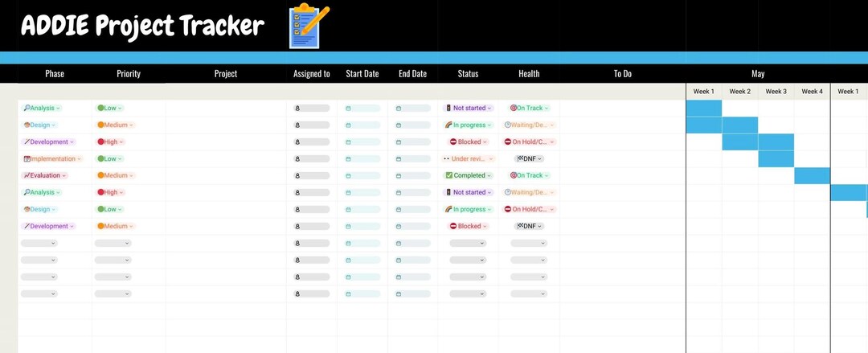Select the Week 3 header cell
Image resolution: width=868 pixels, height=353 pixels.
point(776,92)
